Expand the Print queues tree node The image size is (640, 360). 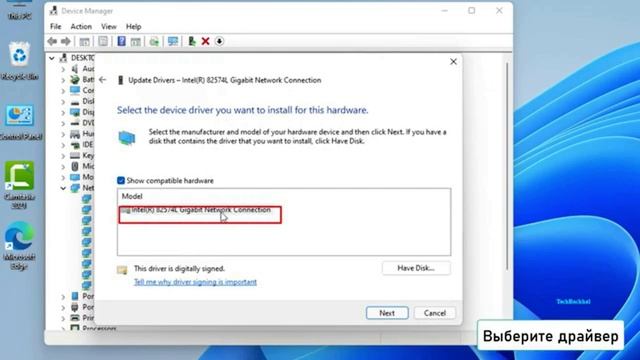63,318
